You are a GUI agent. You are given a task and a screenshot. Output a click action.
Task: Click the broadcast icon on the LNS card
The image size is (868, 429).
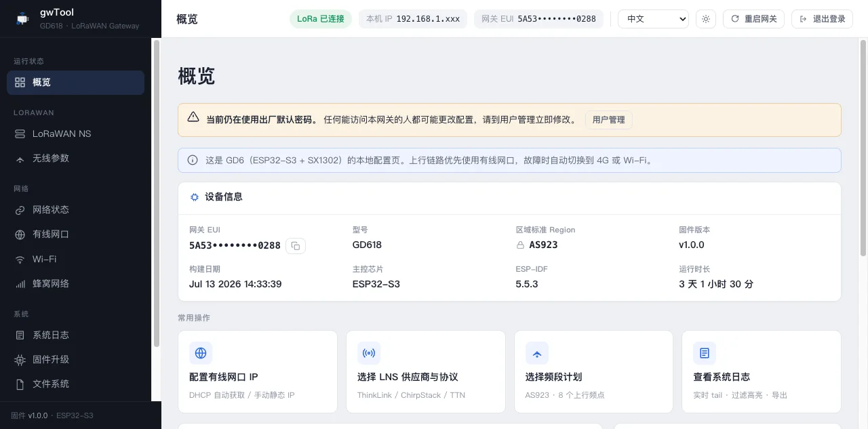pos(369,353)
